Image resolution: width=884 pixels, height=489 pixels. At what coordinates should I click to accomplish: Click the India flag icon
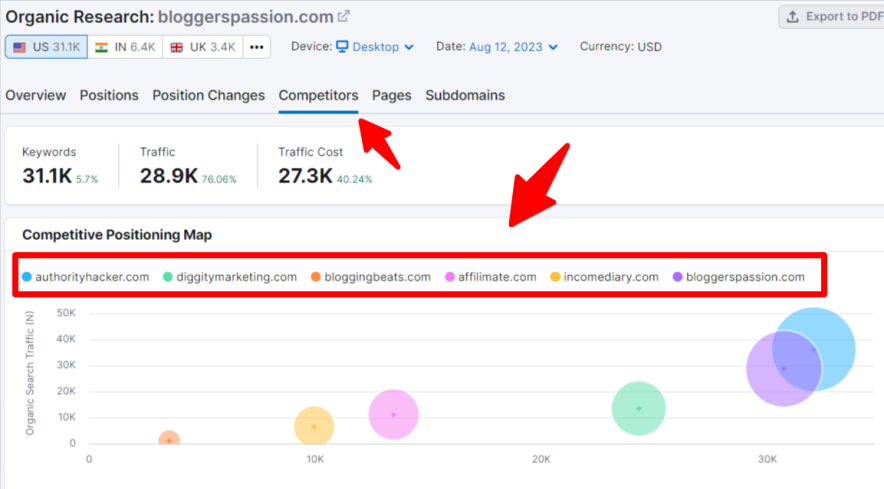(101, 47)
